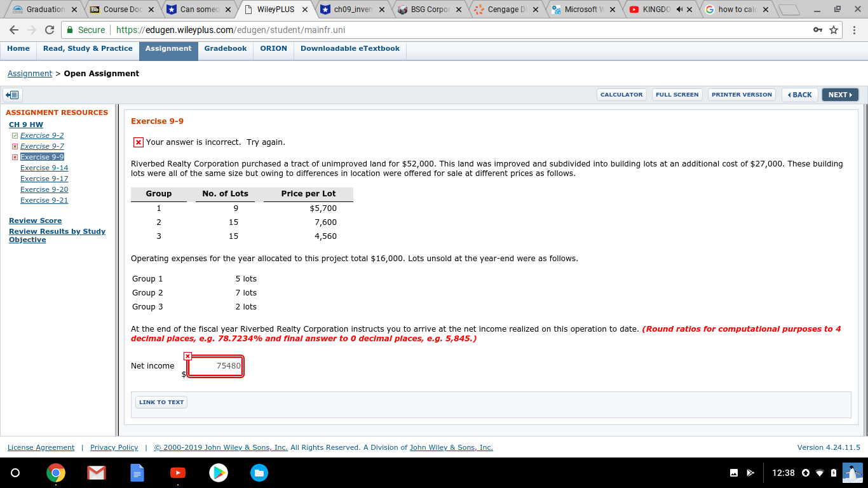Collapse the assignment resources sidebar

pos(11,94)
